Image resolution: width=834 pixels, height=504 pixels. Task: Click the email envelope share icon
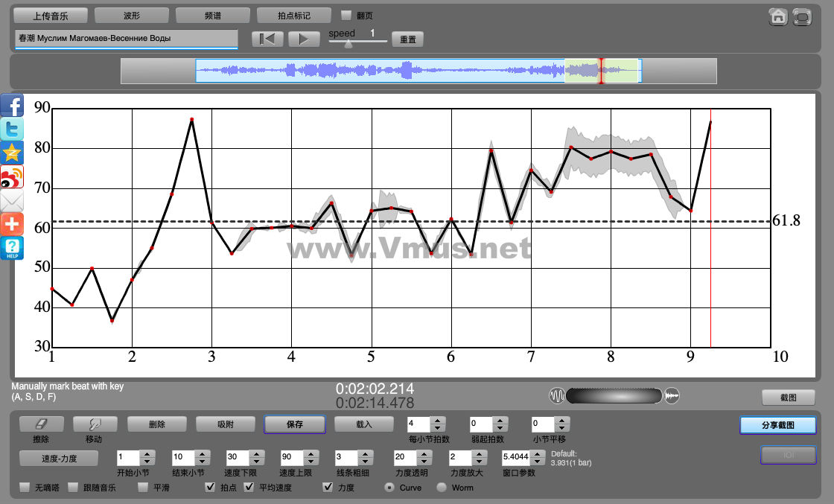click(12, 201)
